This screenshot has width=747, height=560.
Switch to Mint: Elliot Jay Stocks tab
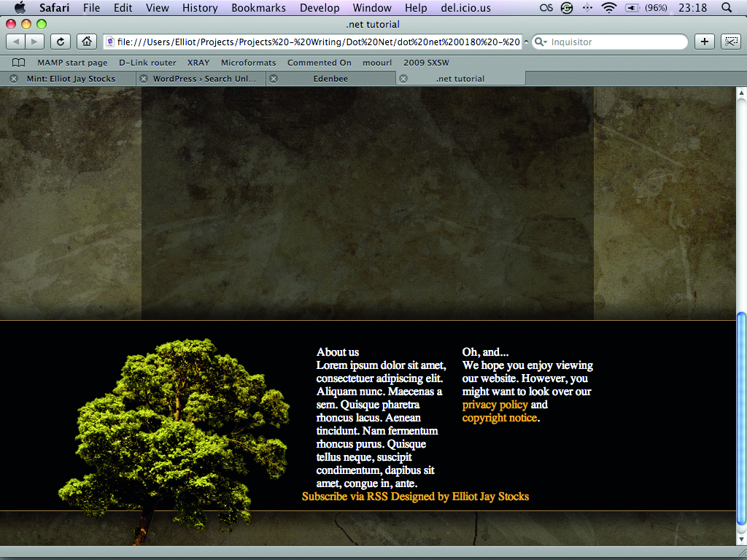[69, 79]
